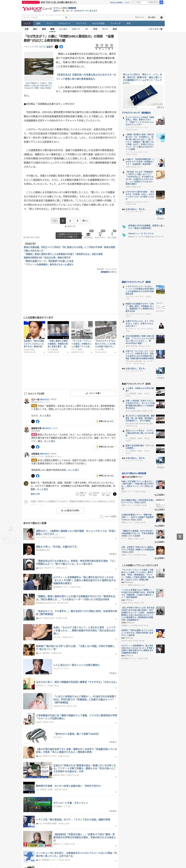Image resolution: width=186 pixels, height=868 pixels.
Task: Share 京師美佳's comment on X
Action: [x=33, y=476]
